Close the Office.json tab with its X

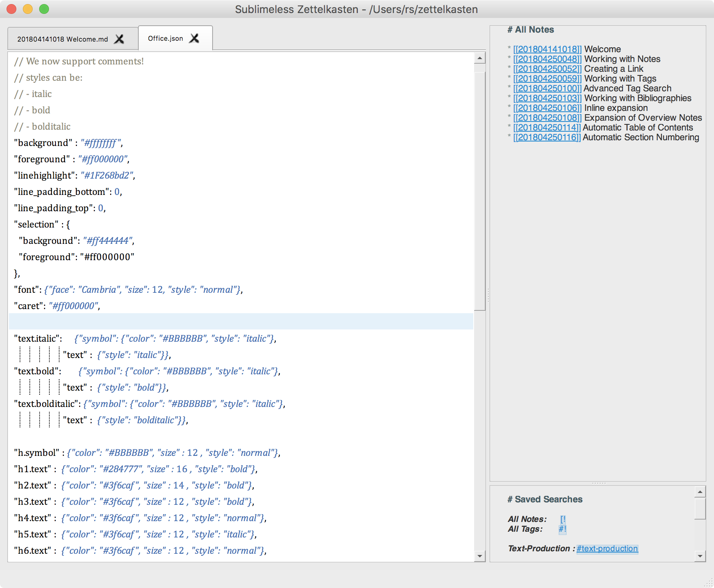(x=195, y=38)
